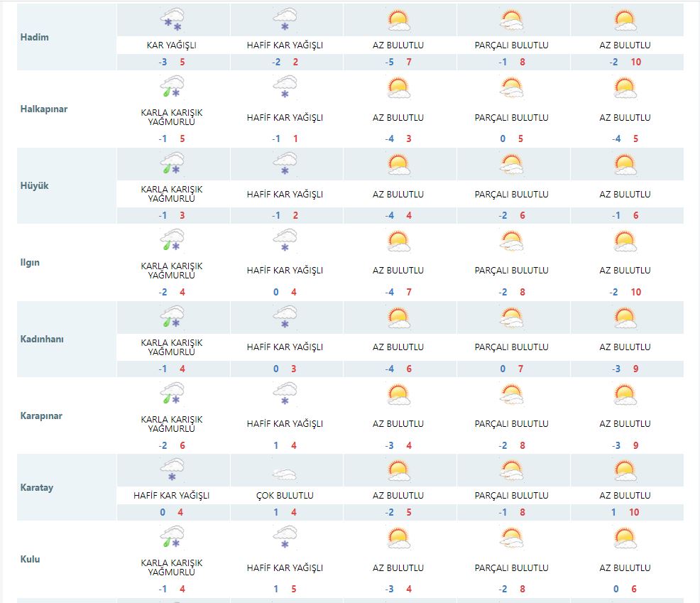Image resolution: width=700 pixels, height=603 pixels.
Task: Open the sunny weather icon for Ilgın
Action: tap(399, 240)
